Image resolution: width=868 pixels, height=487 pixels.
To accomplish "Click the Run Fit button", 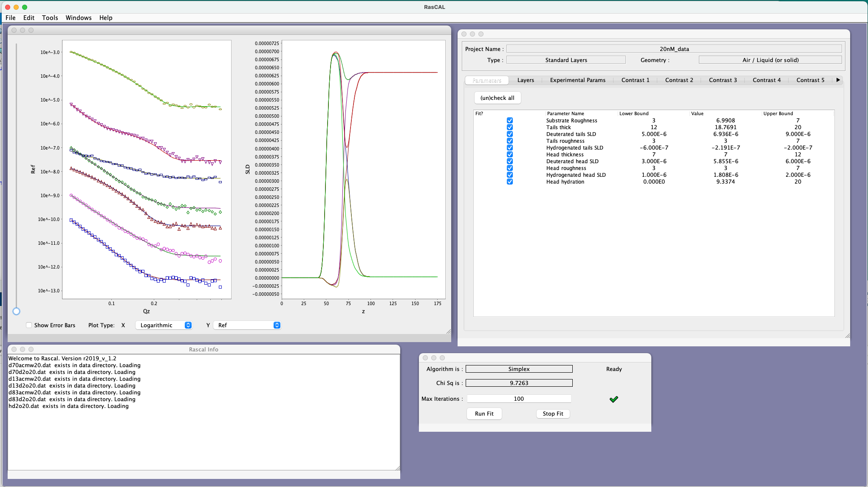I will tap(484, 413).
